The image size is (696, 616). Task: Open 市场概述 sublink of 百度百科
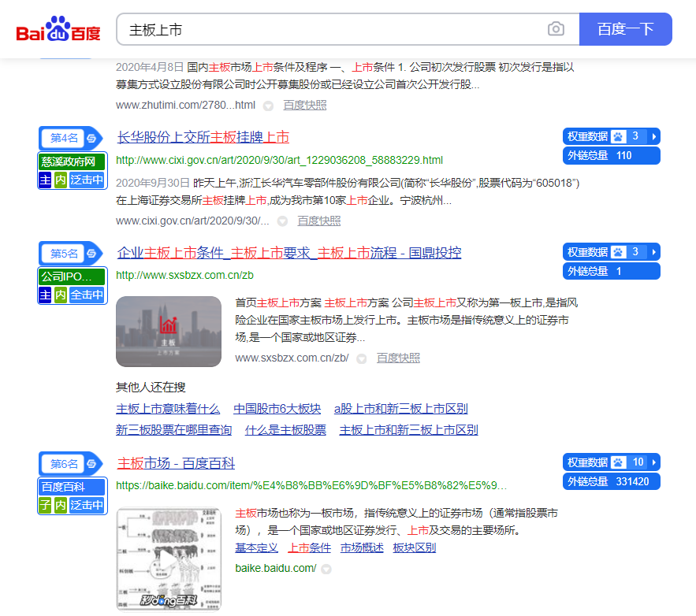click(x=362, y=548)
